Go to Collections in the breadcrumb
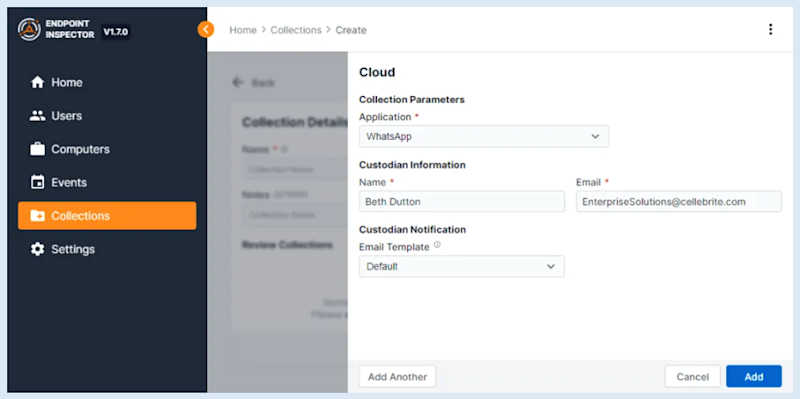This screenshot has width=800, height=399. [296, 30]
